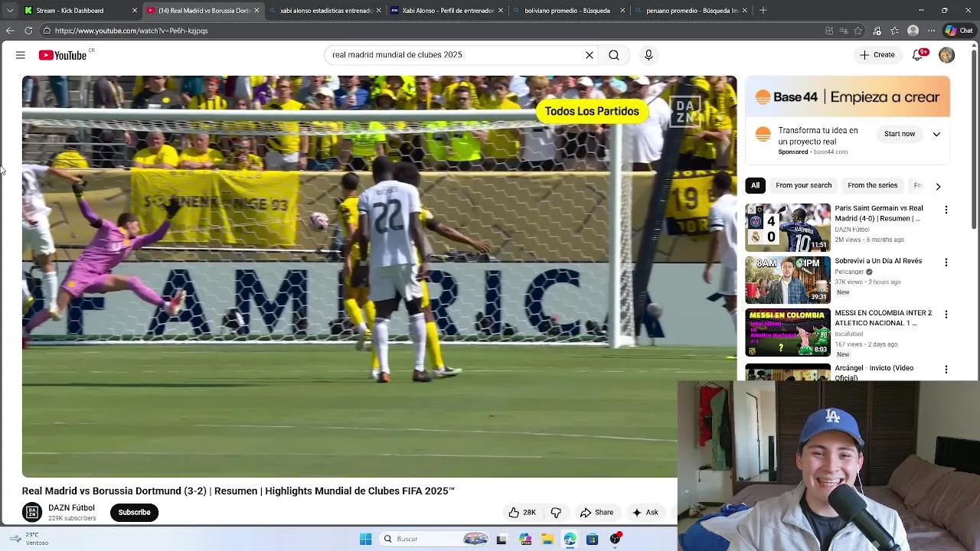Add this page to browser favorites star
This screenshot has width=980, height=551.
pos(857,31)
